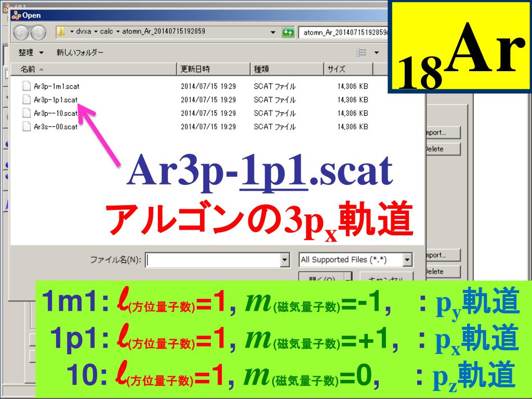Select file Ar3s--00.scat
Viewport: 532px width, 399px height.
(56, 127)
